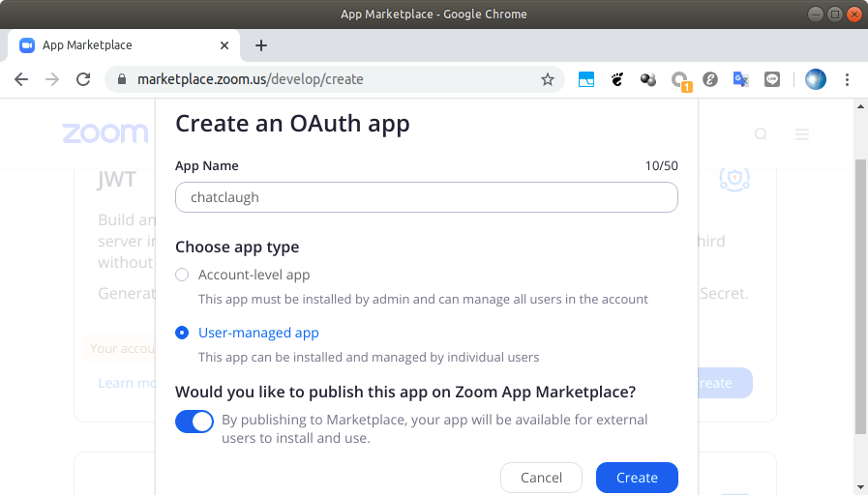
Task: Open the dimmed hamburger menu icon
Action: [802, 133]
